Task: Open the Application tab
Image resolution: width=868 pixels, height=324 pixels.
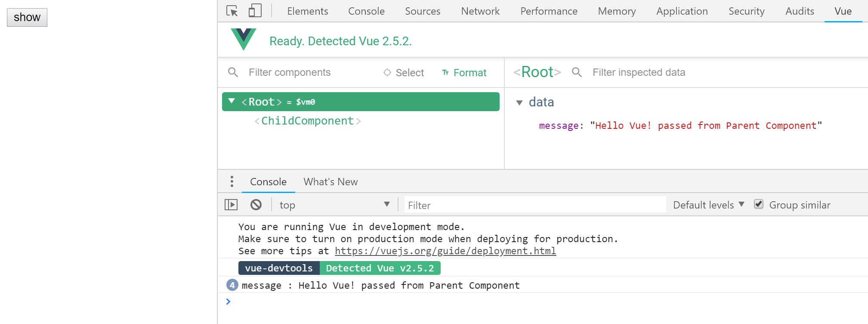Action: point(682,11)
